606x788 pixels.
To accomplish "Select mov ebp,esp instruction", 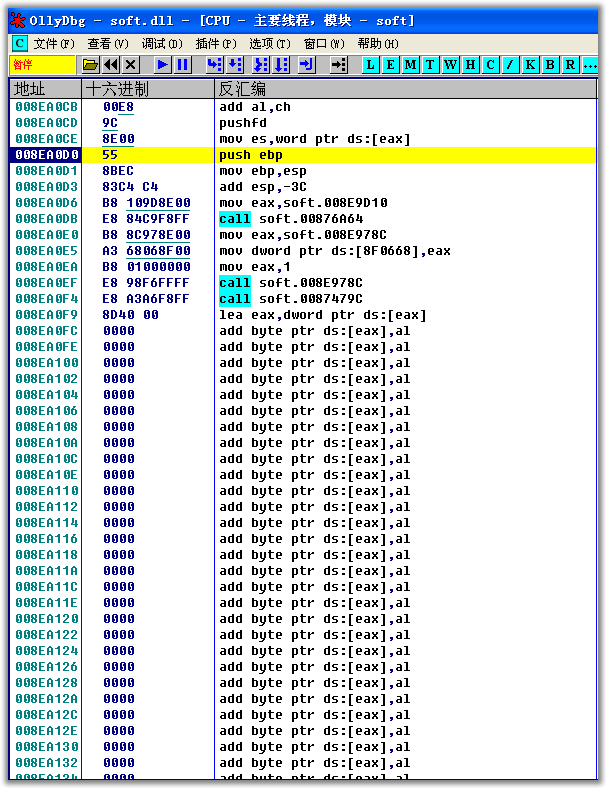I will pyautogui.click(x=262, y=171).
